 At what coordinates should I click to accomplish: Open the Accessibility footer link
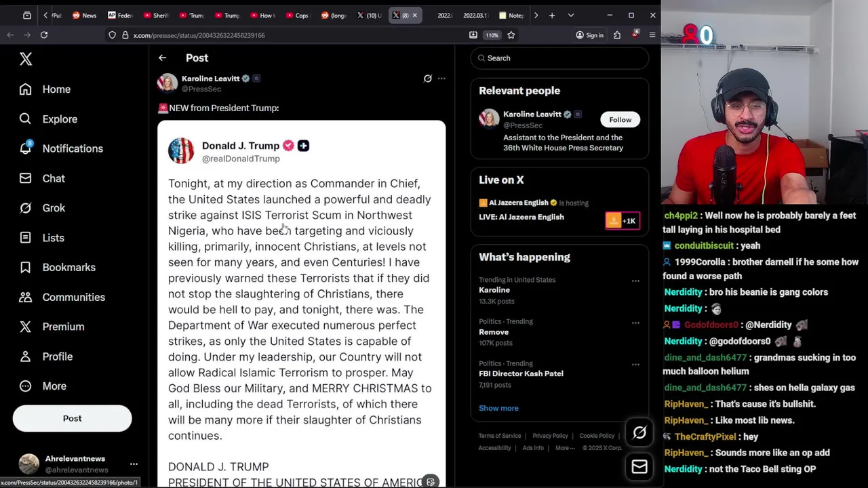[x=494, y=448]
